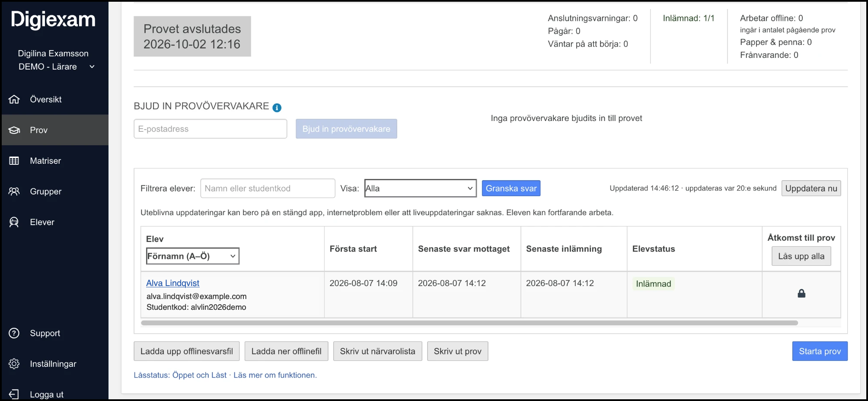Click the Lås upp alla button
The image size is (868, 401).
pos(801,256)
